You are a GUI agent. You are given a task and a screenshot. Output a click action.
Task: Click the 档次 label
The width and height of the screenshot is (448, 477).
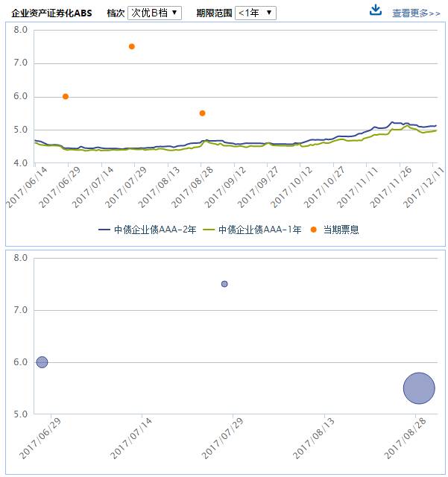(x=116, y=13)
